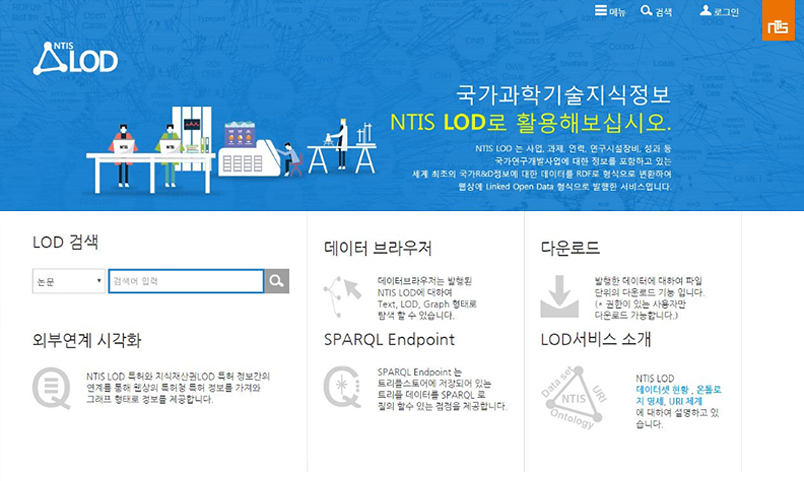Click the 다운로드 arrow icon
The width and height of the screenshot is (804, 481).
(x=559, y=296)
